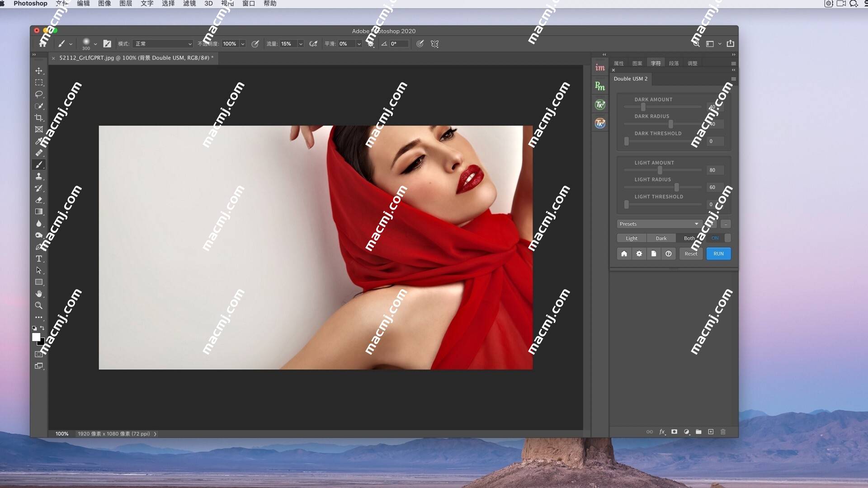Image resolution: width=868 pixels, height=488 pixels.
Task: Toggle the Both sharpening mode on
Action: pos(689,238)
